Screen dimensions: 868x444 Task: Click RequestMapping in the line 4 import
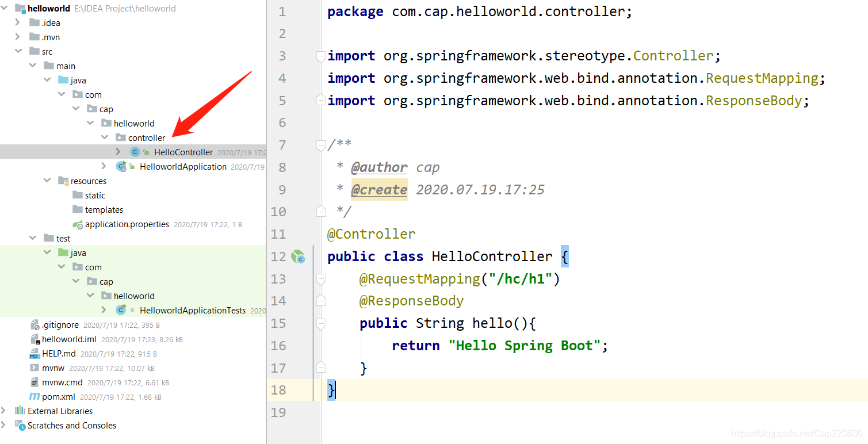pos(762,78)
